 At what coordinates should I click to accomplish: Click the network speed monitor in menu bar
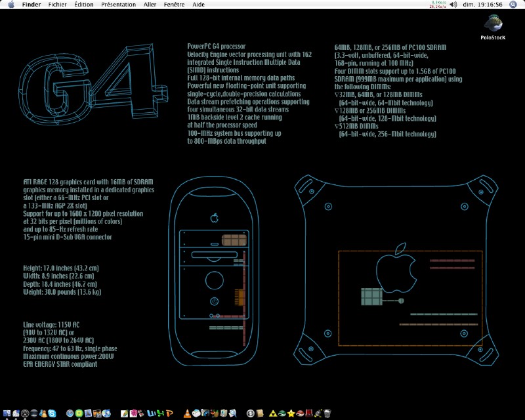click(x=438, y=5)
